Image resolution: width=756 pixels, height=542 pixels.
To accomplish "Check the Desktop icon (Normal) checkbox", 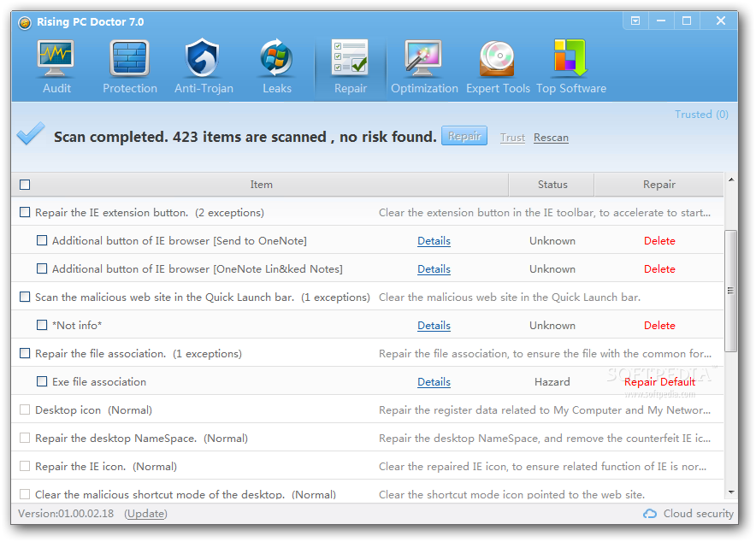I will pos(25,409).
